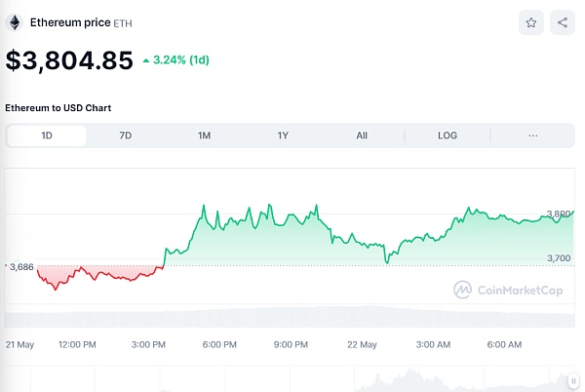
Task: Click the 6:00 PM axis label
Action: pos(219,344)
